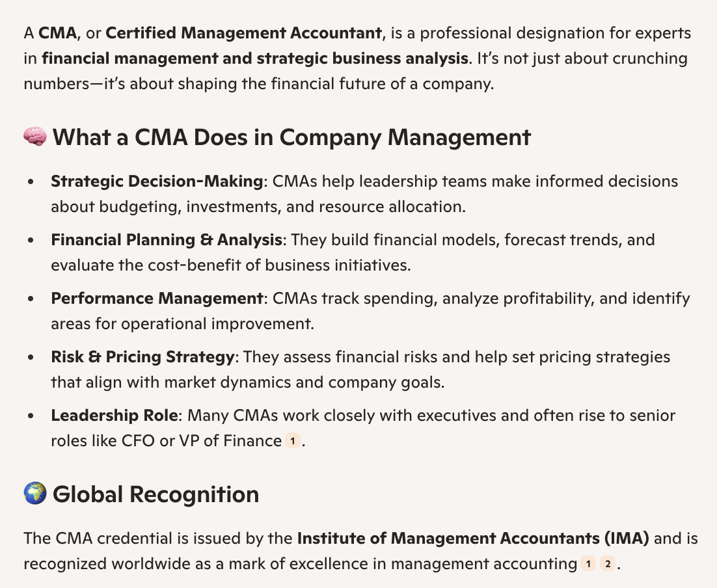
Task: Click bold "financial management and strategic business analysis"
Action: (254, 59)
